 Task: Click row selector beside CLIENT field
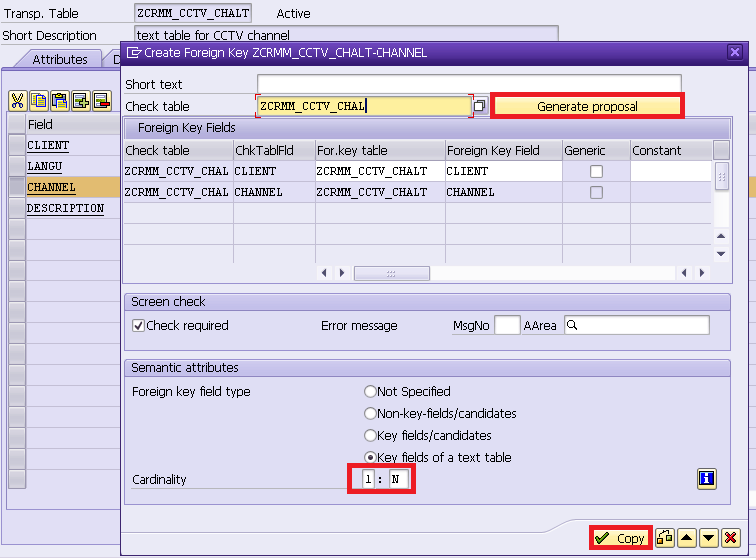coord(17,145)
